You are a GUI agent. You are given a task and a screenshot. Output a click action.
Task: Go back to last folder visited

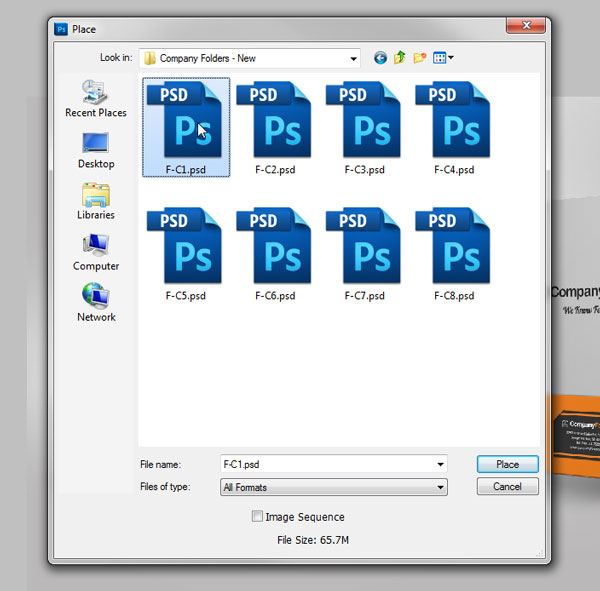380,58
